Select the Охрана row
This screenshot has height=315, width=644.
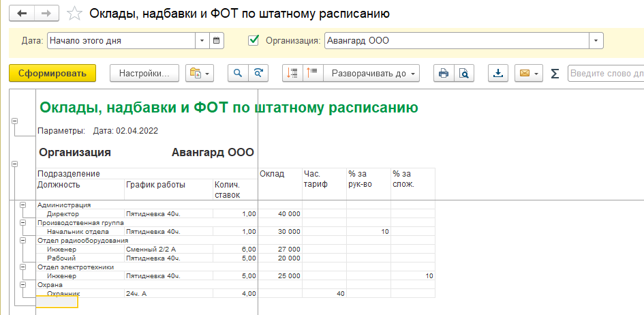(147, 284)
